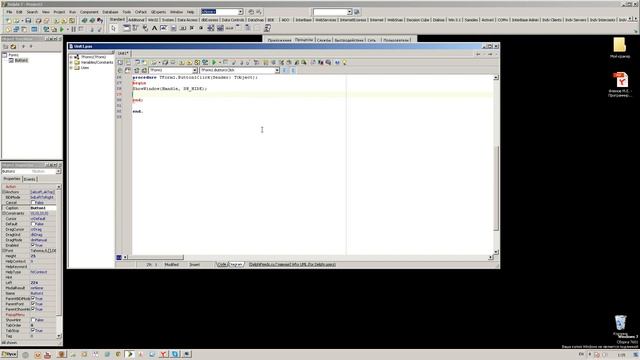
Task: Click the green Run arrow in editor toolbar
Action: pos(214,62)
